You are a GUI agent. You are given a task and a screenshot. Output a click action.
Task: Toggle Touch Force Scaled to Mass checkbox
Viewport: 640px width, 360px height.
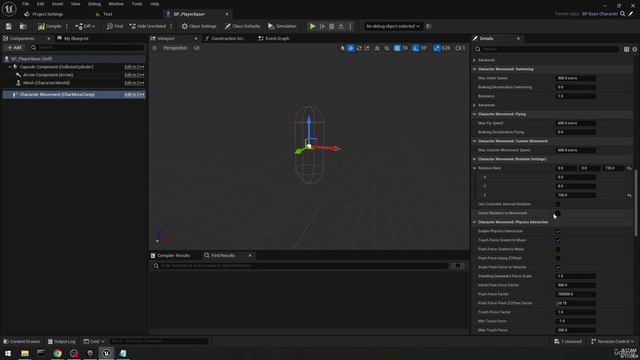558,240
